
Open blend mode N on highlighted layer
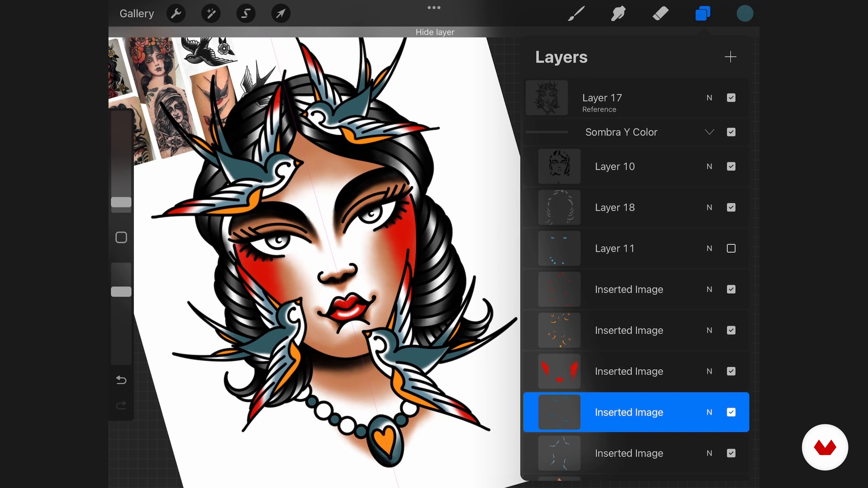pyautogui.click(x=710, y=412)
